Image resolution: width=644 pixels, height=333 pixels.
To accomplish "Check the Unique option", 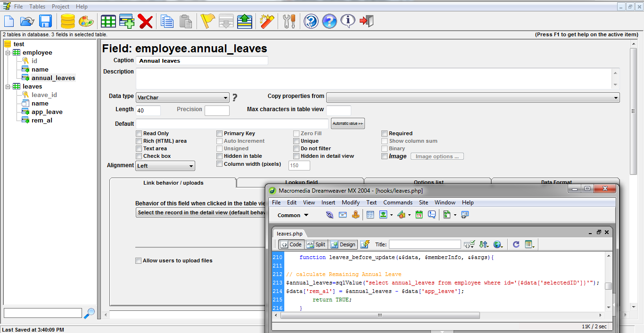I will click(297, 141).
